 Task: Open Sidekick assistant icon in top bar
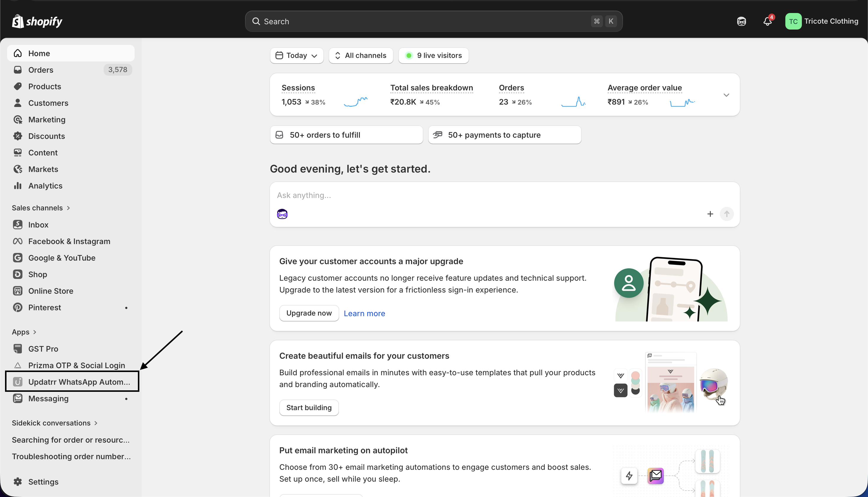[741, 21]
